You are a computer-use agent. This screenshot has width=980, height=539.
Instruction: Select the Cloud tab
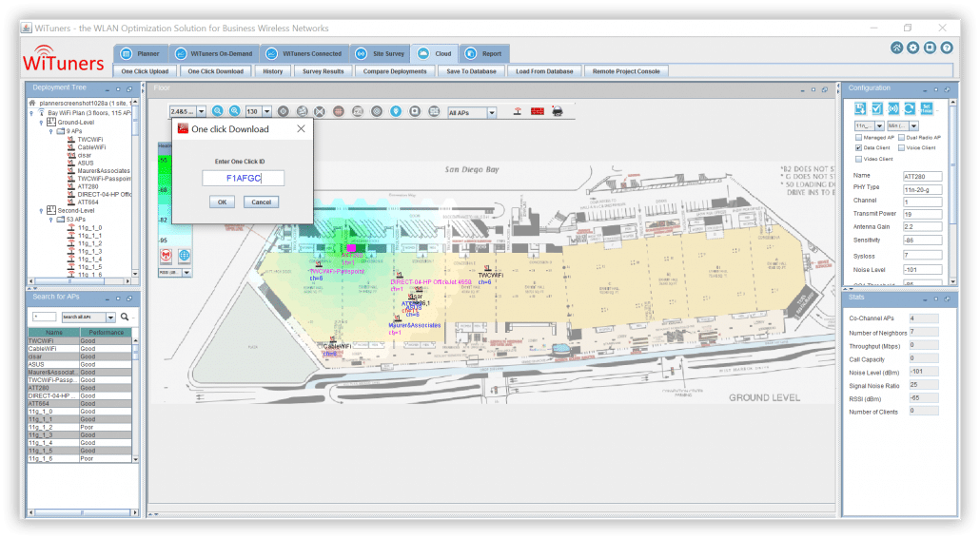tap(435, 54)
